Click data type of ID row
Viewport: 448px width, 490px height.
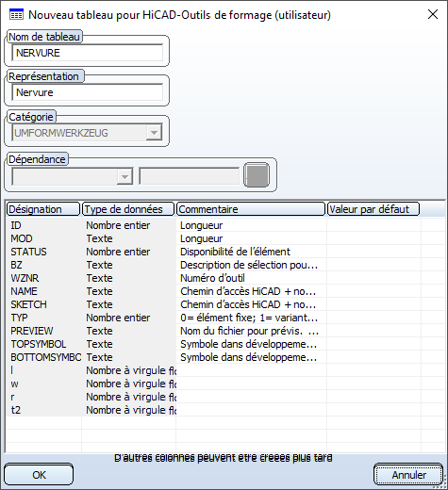click(118, 225)
